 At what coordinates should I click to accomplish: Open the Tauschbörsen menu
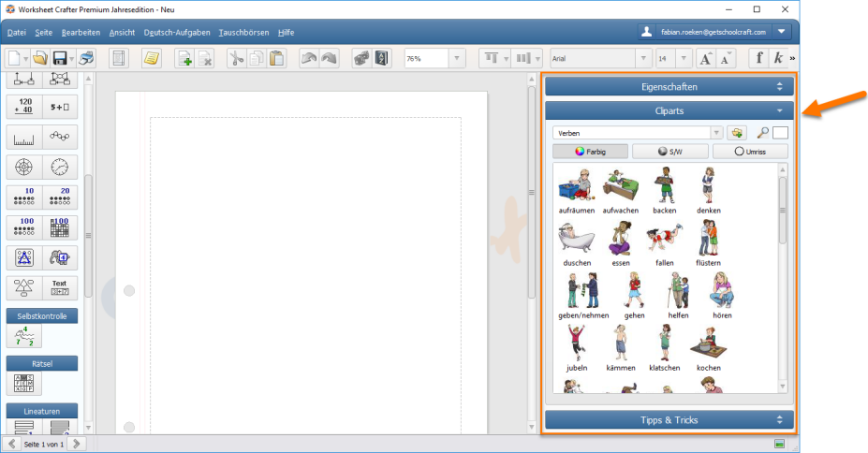click(243, 32)
